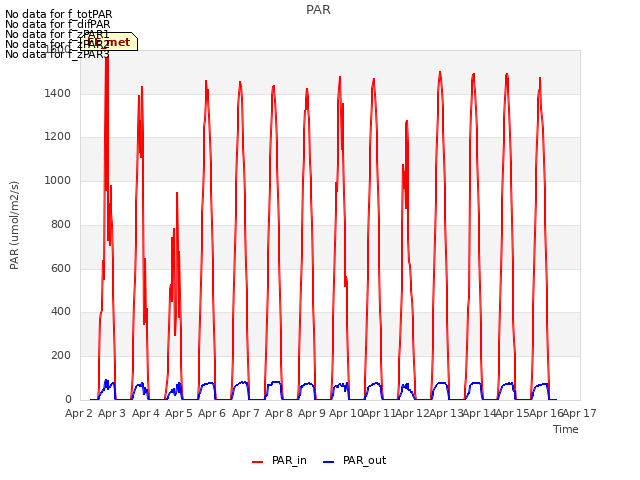The width and height of the screenshot is (640, 480).
Task: Click the Apr 10 x-axis tick label
Action: tap(346, 413)
